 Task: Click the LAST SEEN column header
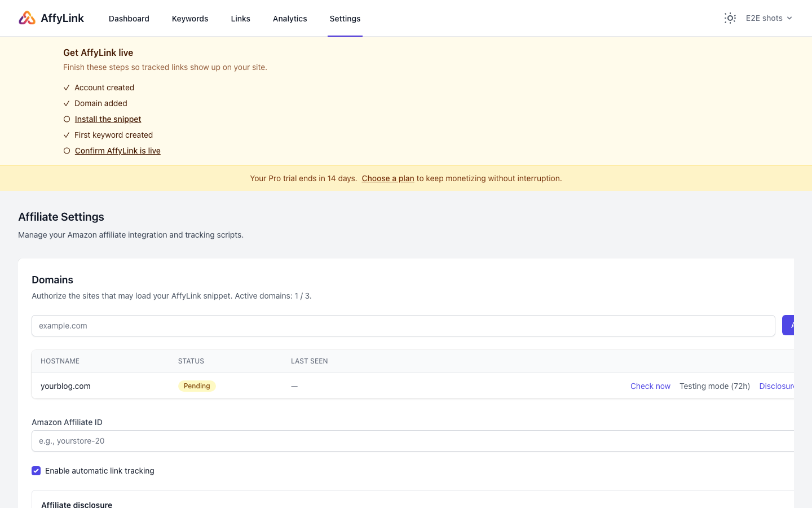pyautogui.click(x=309, y=361)
